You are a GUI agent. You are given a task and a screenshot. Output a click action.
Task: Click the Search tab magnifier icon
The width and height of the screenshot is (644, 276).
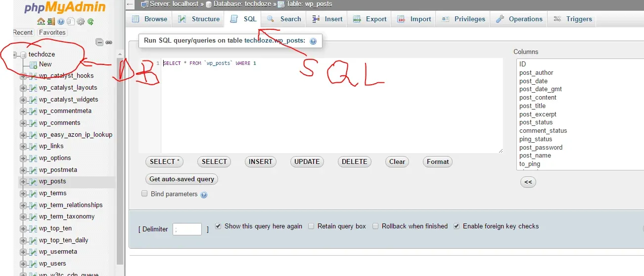tap(271, 19)
